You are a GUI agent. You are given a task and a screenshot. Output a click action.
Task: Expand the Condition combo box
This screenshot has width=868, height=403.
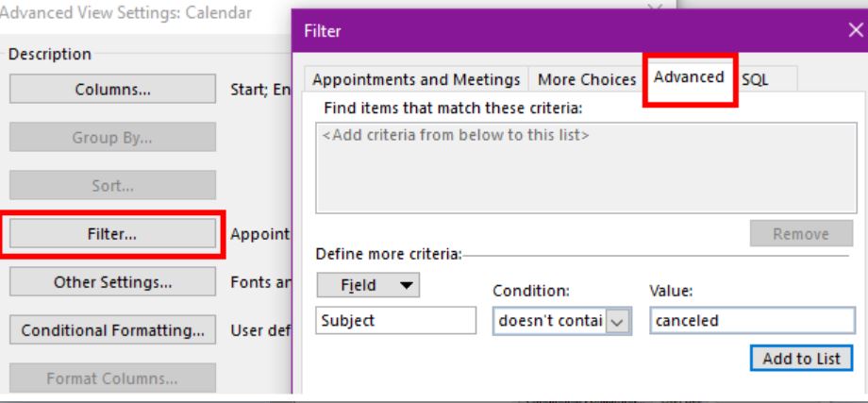click(619, 321)
